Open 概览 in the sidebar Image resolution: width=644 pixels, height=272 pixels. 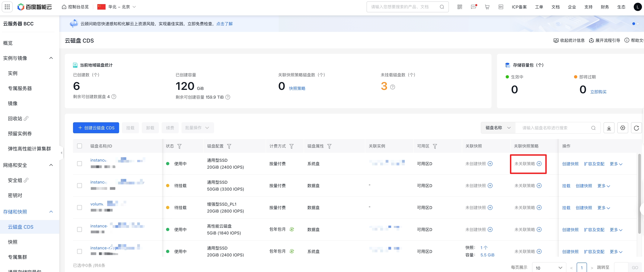click(8, 43)
